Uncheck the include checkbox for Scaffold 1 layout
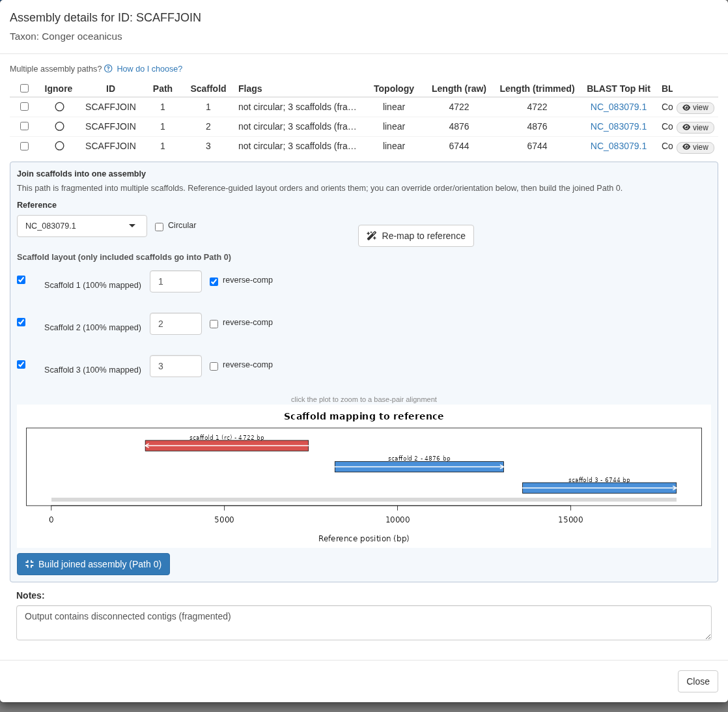 21,279
